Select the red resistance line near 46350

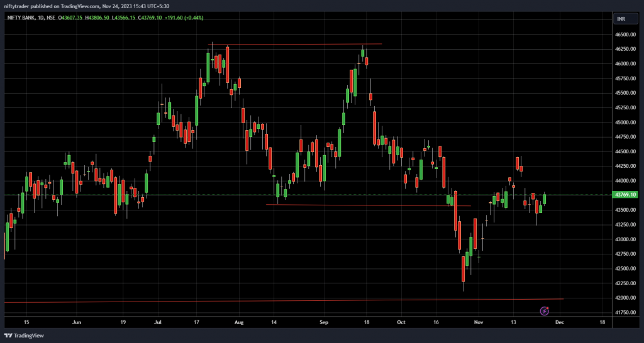tap(295, 44)
